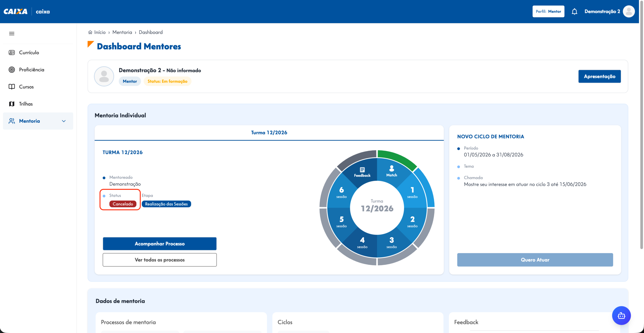This screenshot has width=644, height=333.
Task: Click the Acompanhar Processo button
Action: coord(159,243)
